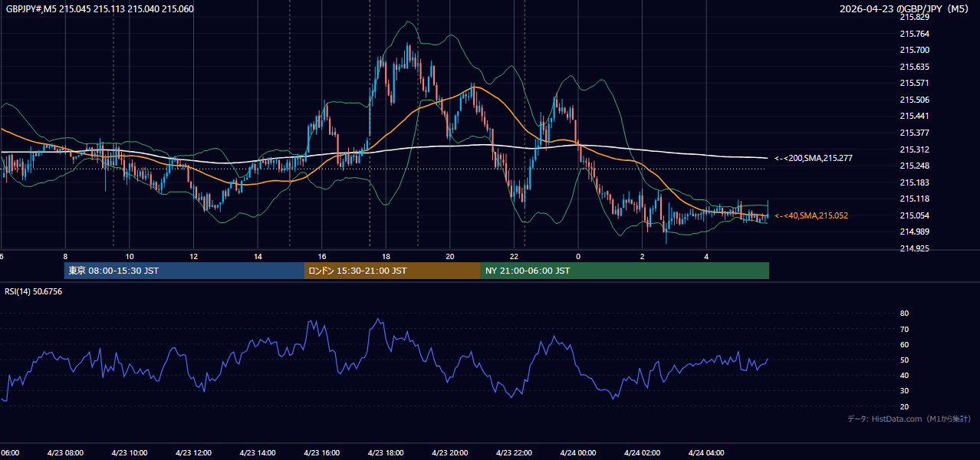Click the 4/24 04:00 bottom time label

pos(706,452)
